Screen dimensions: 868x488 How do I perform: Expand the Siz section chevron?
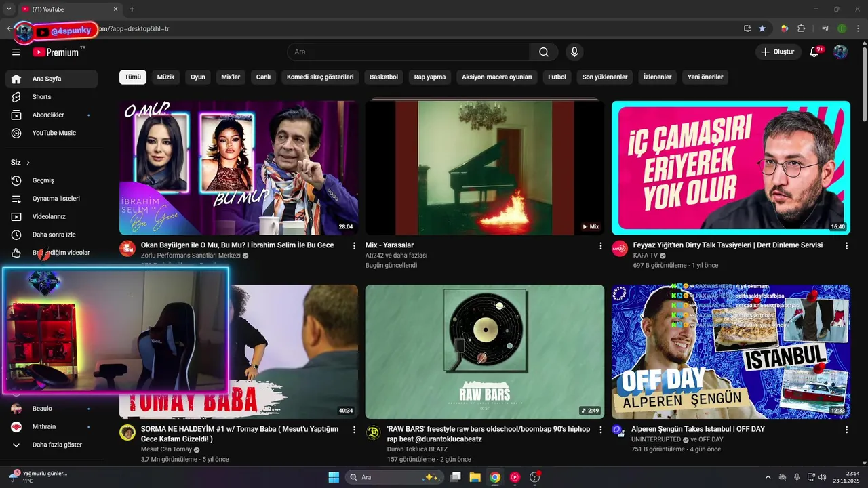[28, 163]
